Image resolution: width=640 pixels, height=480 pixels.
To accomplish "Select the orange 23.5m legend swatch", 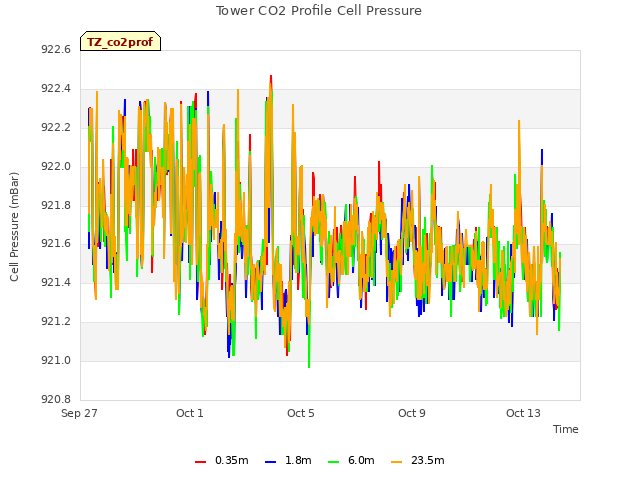I will [396, 462].
